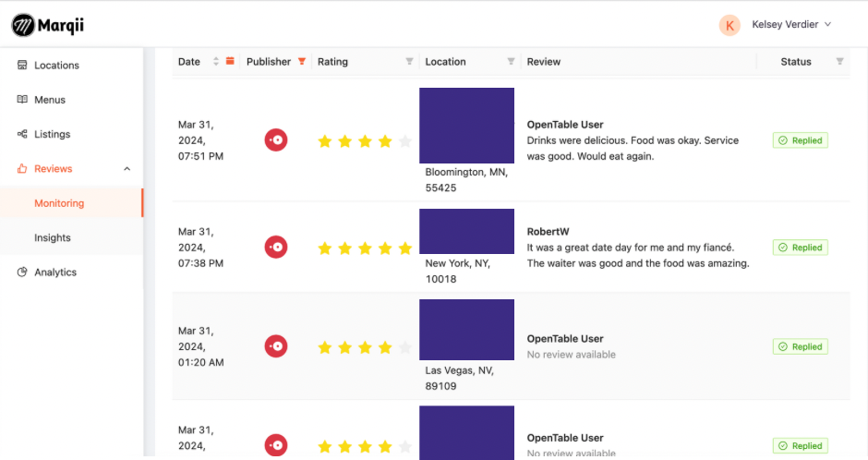The width and height of the screenshot is (868, 460).
Task: Click 'No review available' in Las Vegas row
Action: pyautogui.click(x=572, y=355)
